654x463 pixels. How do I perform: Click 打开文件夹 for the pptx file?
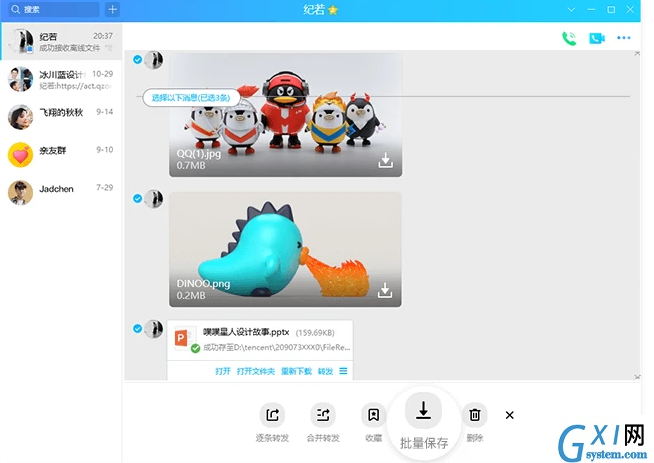click(x=256, y=371)
